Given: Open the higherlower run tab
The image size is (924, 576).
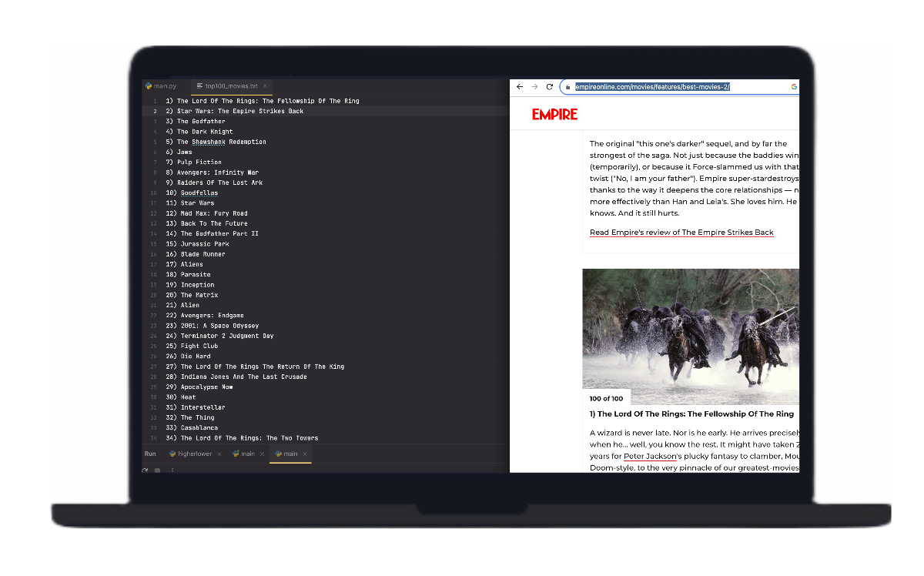Looking at the screenshot, I should [x=190, y=454].
